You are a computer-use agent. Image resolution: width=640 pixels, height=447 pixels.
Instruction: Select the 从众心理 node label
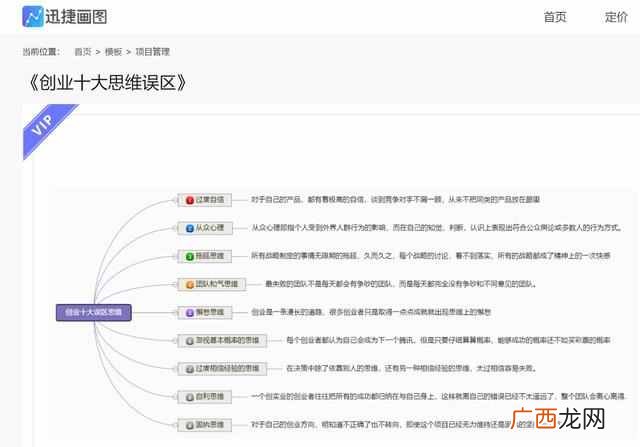pos(210,228)
